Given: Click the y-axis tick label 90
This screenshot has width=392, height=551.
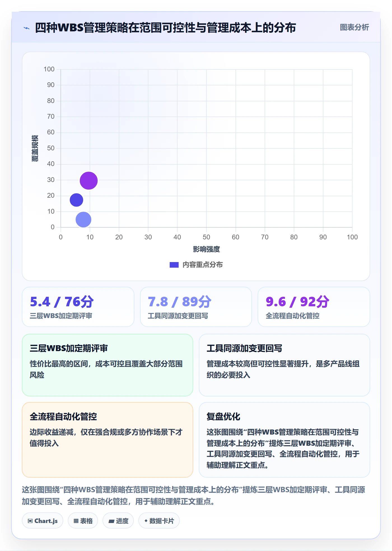Looking at the screenshot, I should coord(51,85).
